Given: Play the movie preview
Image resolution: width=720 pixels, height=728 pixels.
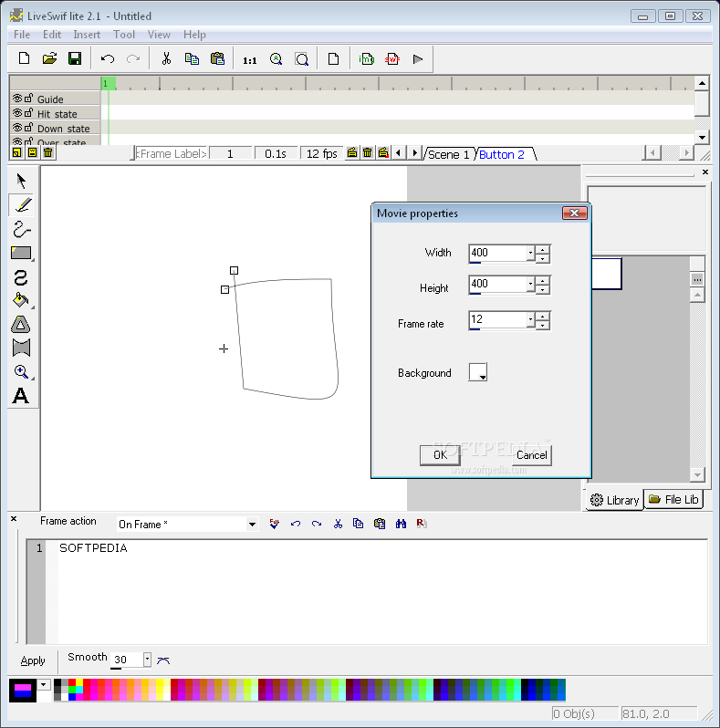Looking at the screenshot, I should [x=418, y=59].
